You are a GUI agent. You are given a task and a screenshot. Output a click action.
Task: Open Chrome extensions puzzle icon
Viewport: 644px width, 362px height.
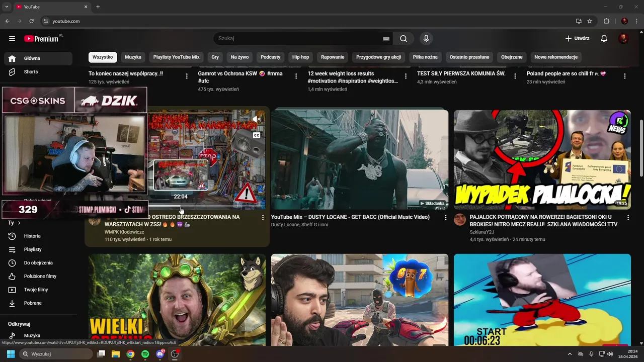tap(606, 21)
